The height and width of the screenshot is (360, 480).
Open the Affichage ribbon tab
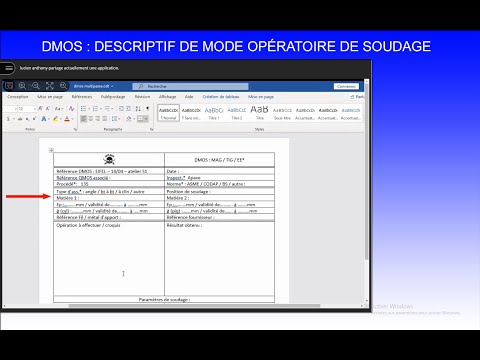pyautogui.click(x=167, y=97)
